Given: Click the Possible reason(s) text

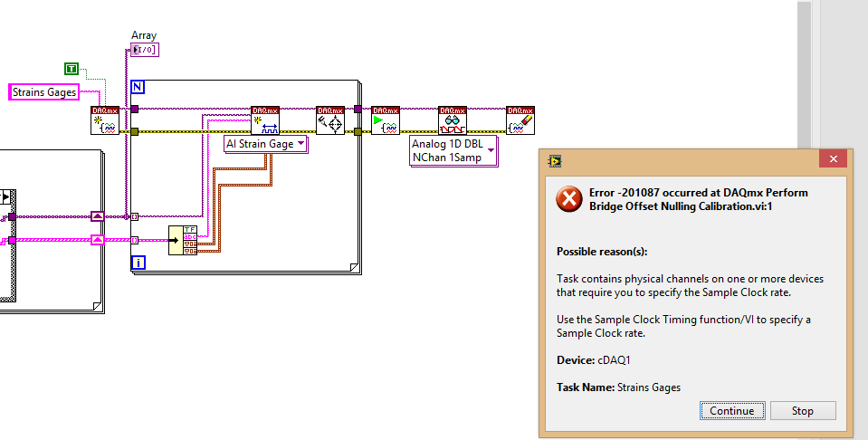Looking at the screenshot, I should (602, 252).
